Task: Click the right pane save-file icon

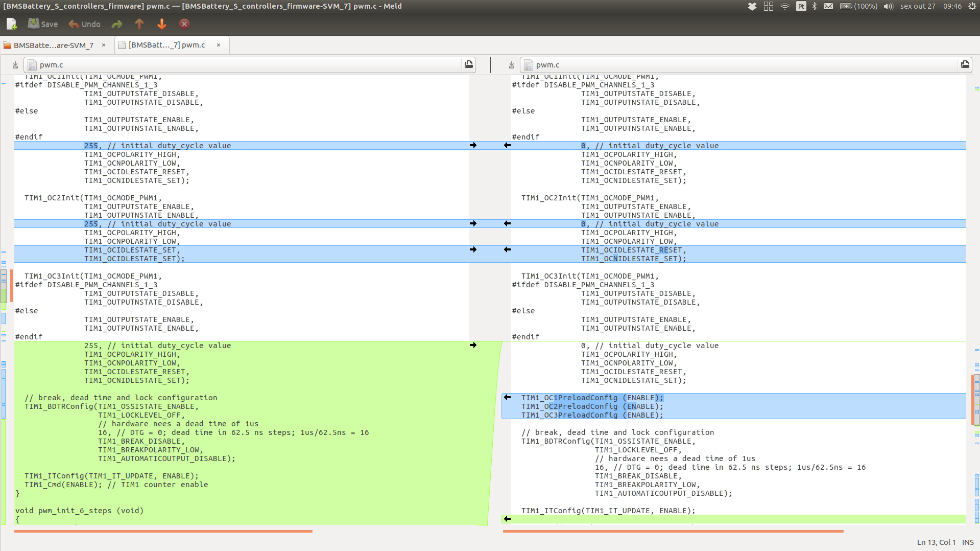Action: coord(512,65)
